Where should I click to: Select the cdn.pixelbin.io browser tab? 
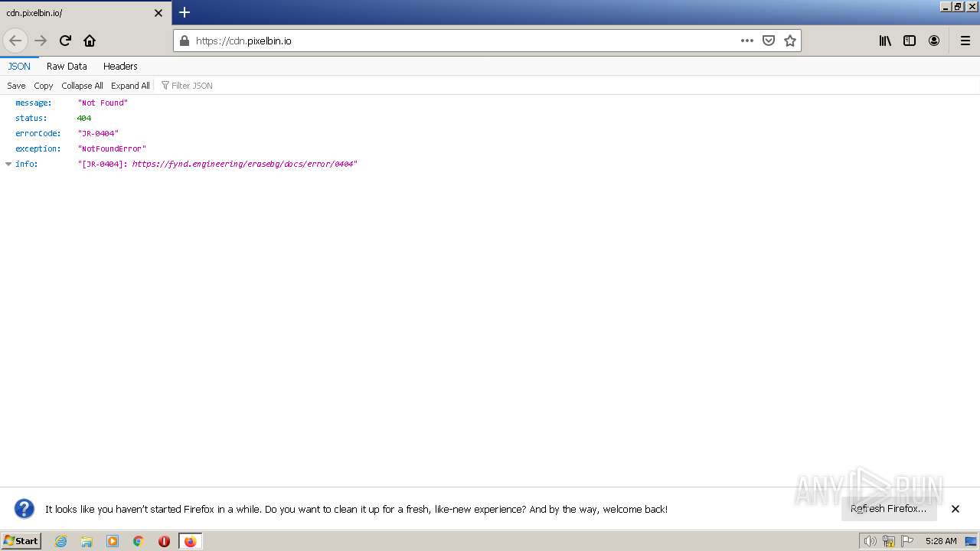[86, 13]
